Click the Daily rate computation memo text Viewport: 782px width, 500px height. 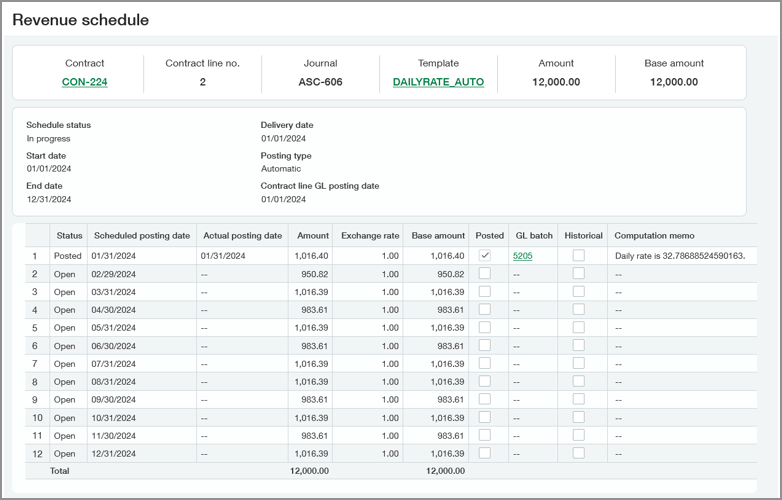point(680,256)
